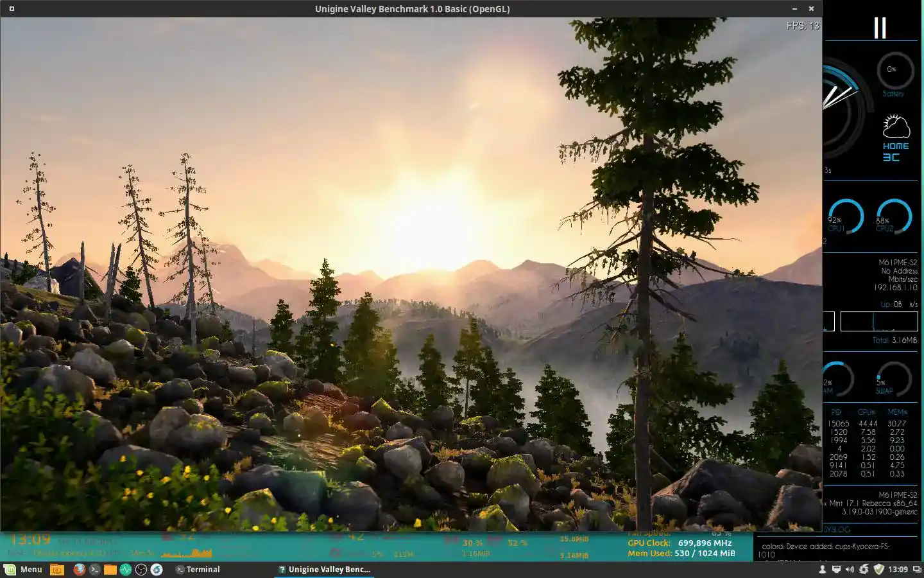Open the window menu icon in Unigine title bar
The width and height of the screenshot is (924, 578).
[12, 9]
